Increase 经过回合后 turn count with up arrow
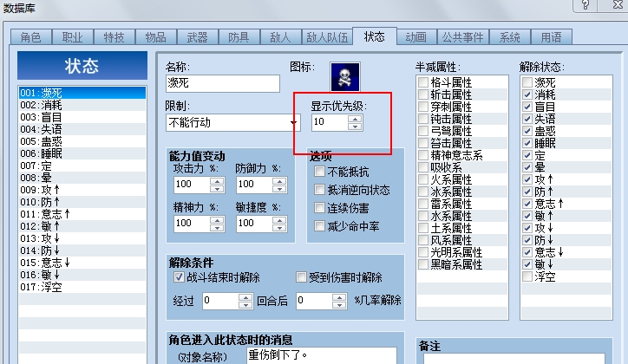628x364 pixels. coord(245,297)
